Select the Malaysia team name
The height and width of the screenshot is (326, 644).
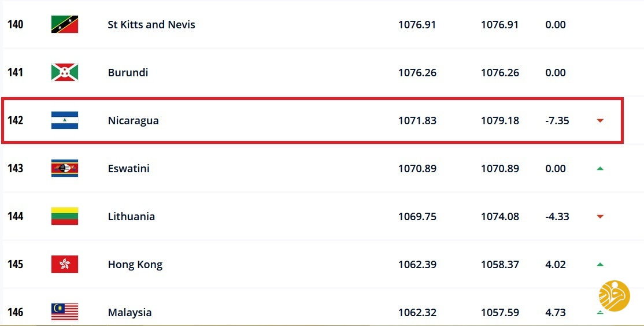(130, 313)
